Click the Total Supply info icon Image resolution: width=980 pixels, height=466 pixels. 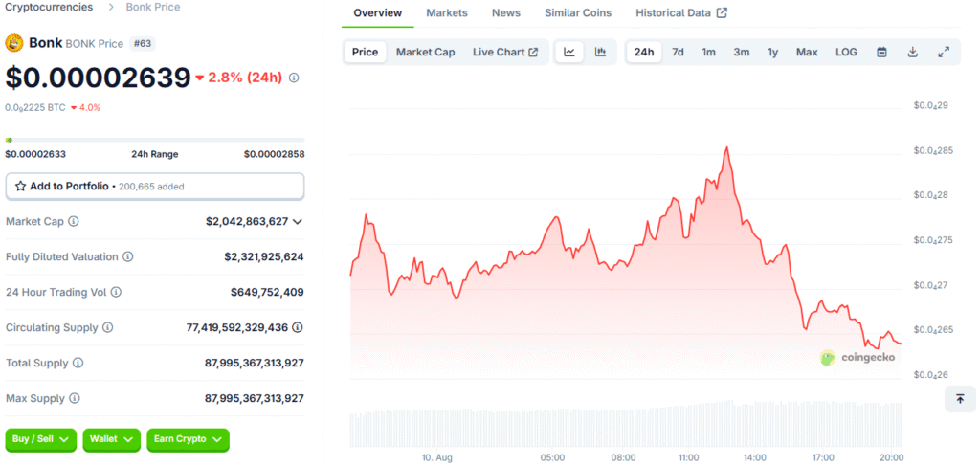click(x=78, y=363)
